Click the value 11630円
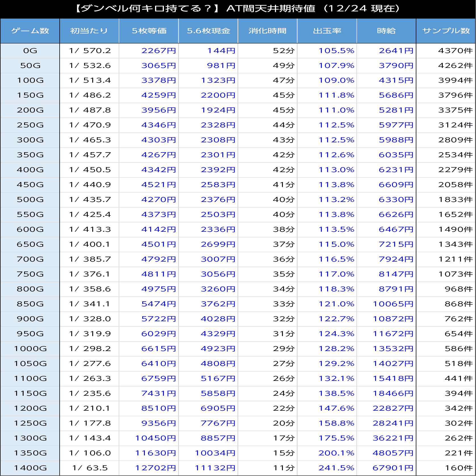The width and height of the screenshot is (476, 476). [x=156, y=453]
